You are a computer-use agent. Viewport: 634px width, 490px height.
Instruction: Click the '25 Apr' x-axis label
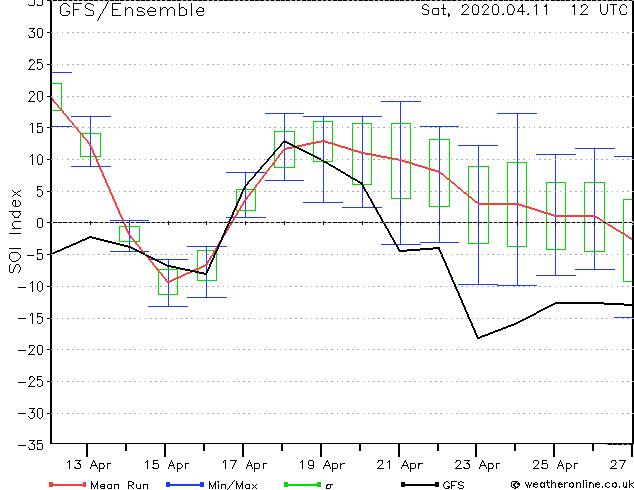555,465
